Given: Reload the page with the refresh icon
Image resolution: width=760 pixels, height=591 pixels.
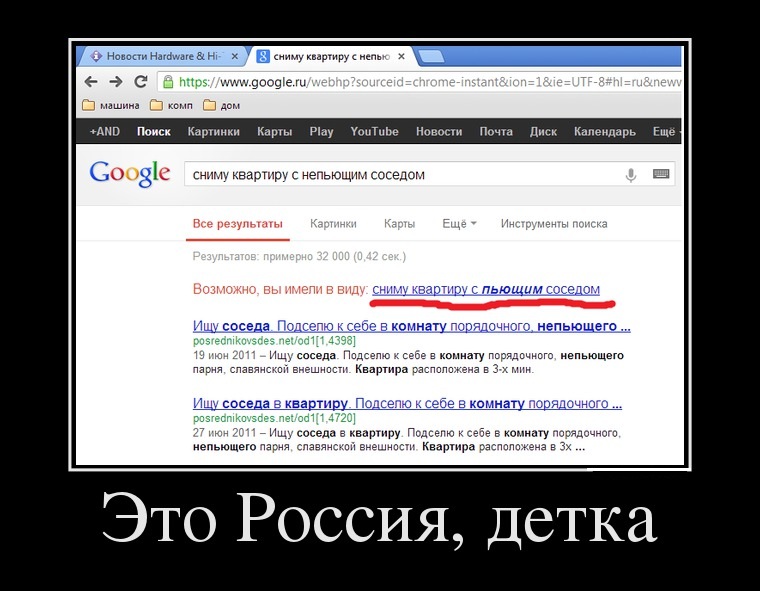Looking at the screenshot, I should [x=141, y=82].
